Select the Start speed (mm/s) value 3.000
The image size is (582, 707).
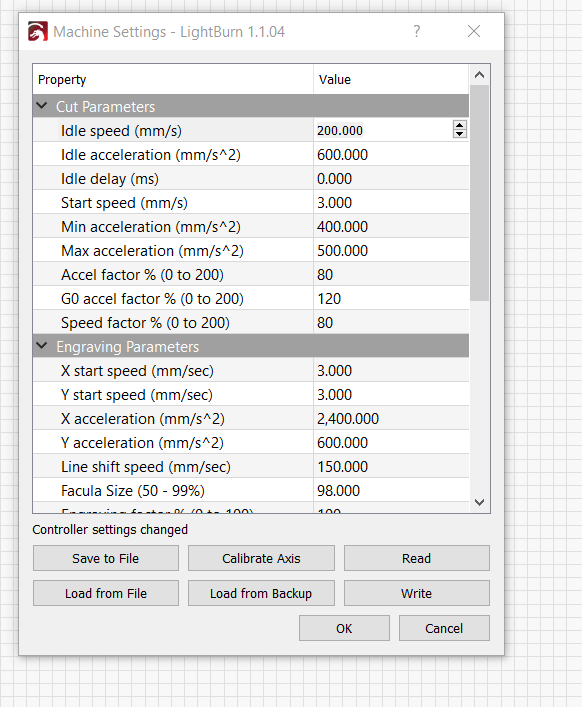[x=334, y=202]
